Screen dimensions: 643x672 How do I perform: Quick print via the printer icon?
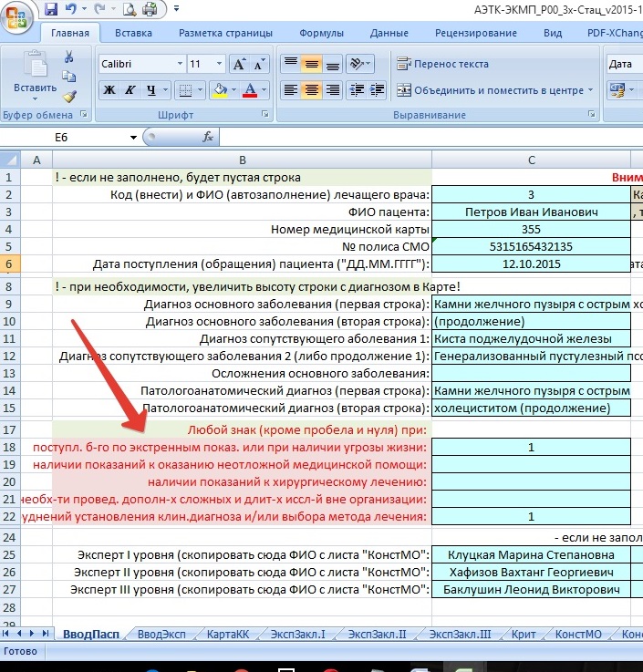click(150, 9)
